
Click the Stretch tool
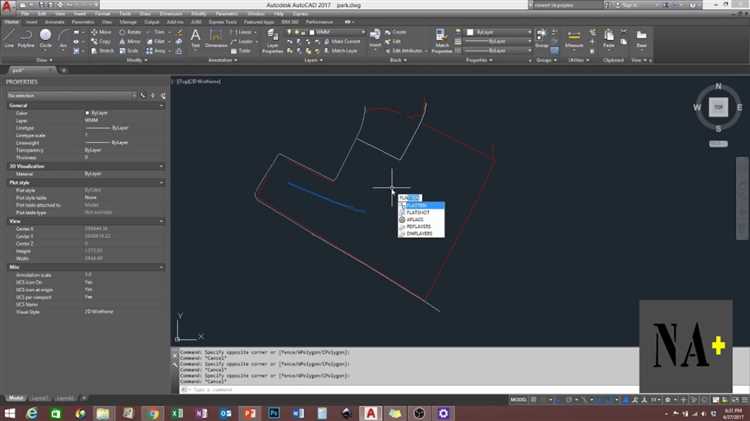(x=102, y=51)
